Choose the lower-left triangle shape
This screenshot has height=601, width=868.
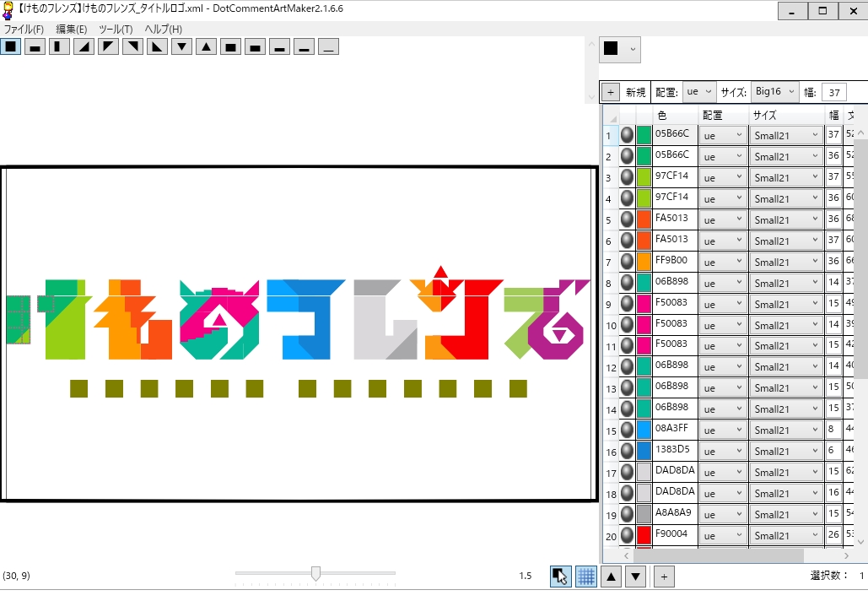pyautogui.click(x=157, y=46)
